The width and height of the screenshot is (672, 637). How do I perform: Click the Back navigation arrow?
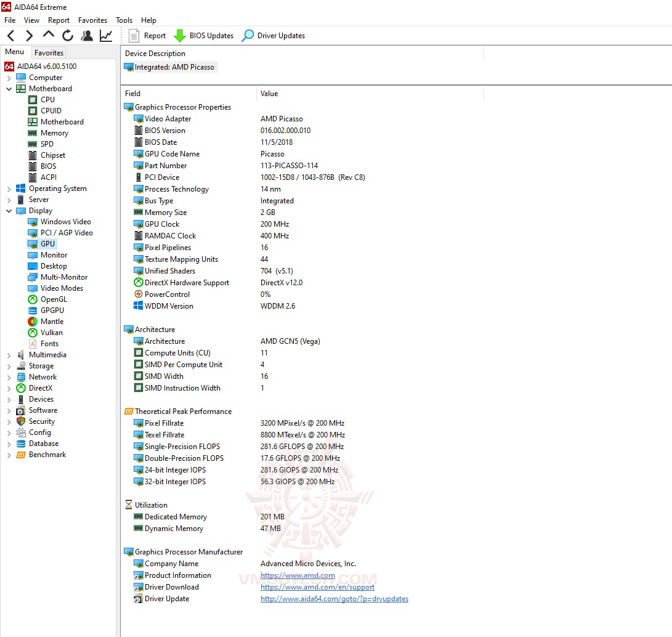click(x=11, y=36)
